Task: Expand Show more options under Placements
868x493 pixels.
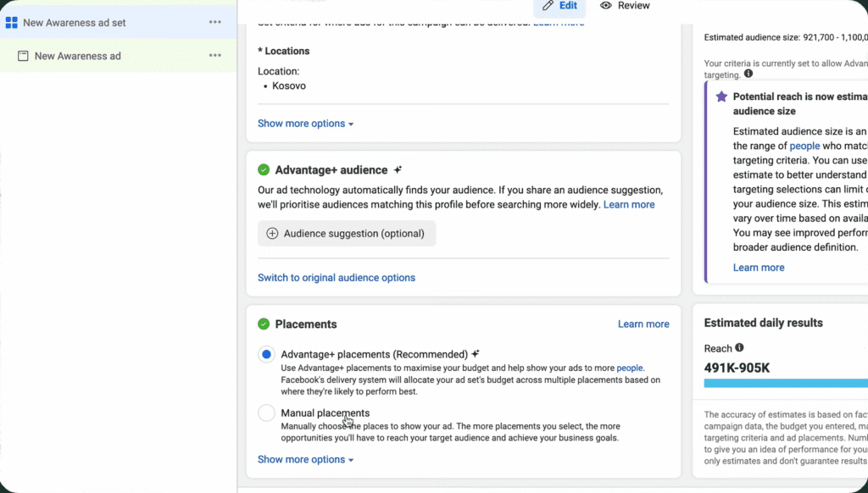Action: (x=305, y=460)
